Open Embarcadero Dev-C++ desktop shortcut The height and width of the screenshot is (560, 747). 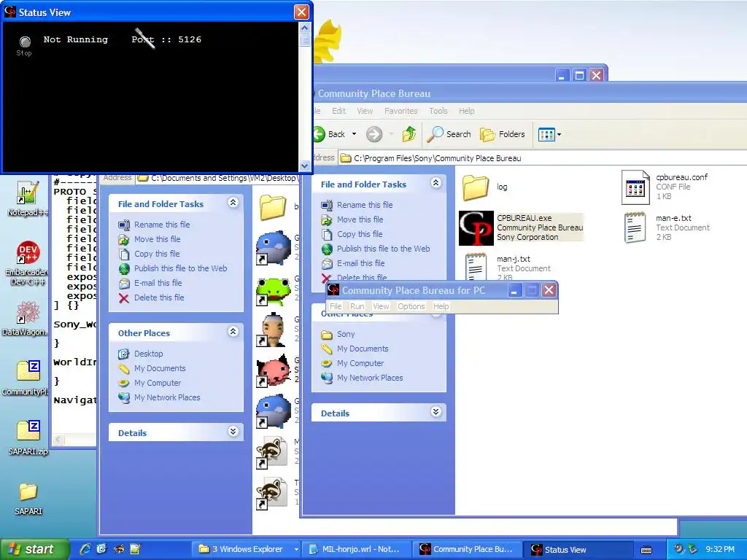(27, 262)
